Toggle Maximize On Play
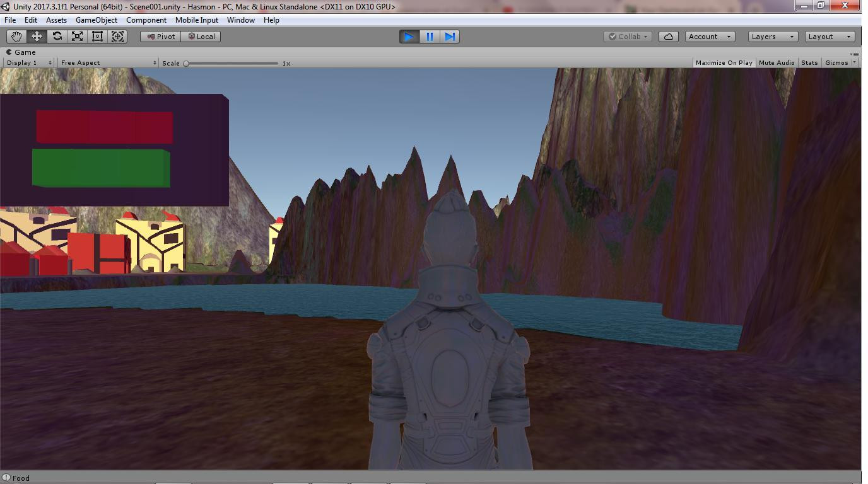The image size is (868, 484). [x=724, y=63]
